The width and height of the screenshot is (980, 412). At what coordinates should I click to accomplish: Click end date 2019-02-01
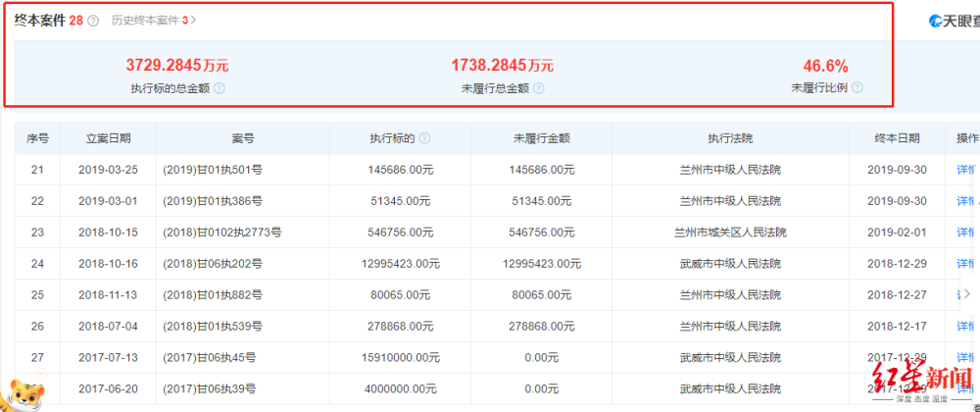[x=897, y=232]
